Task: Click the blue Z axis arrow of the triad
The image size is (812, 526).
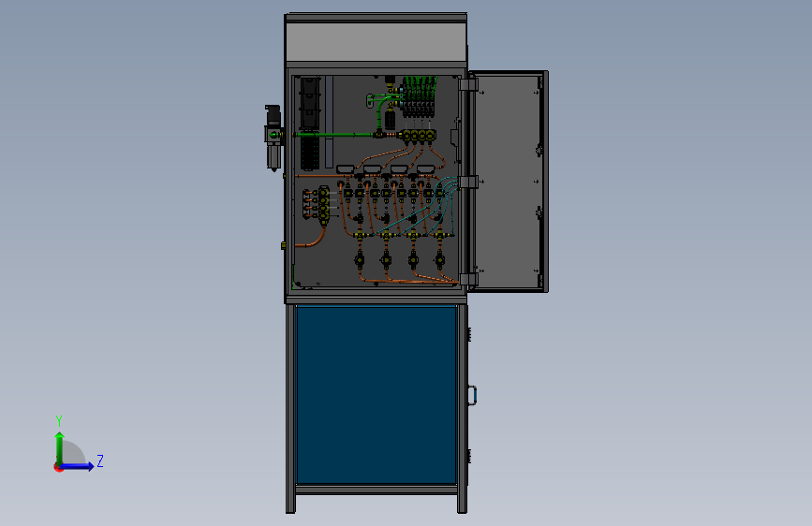Action: [x=78, y=466]
